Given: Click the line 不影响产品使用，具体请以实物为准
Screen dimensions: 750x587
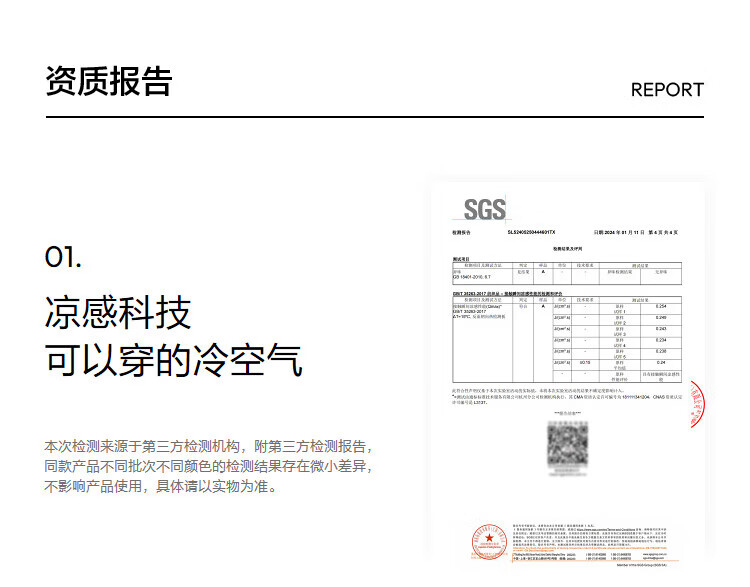Looking at the screenshot, I should [161, 486].
